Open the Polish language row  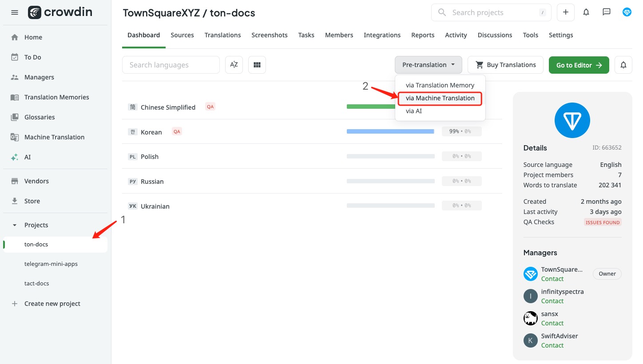312,156
